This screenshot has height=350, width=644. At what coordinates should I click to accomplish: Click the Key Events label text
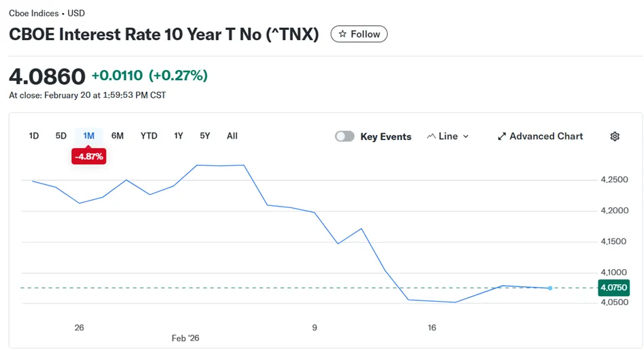click(x=386, y=137)
